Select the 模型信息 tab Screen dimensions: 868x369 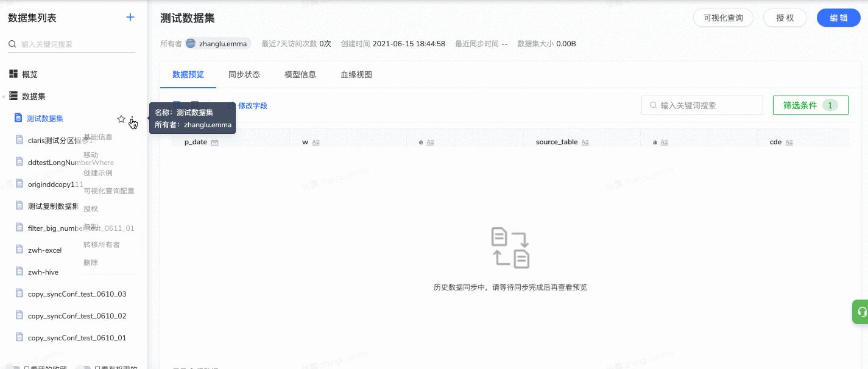pyautogui.click(x=300, y=75)
